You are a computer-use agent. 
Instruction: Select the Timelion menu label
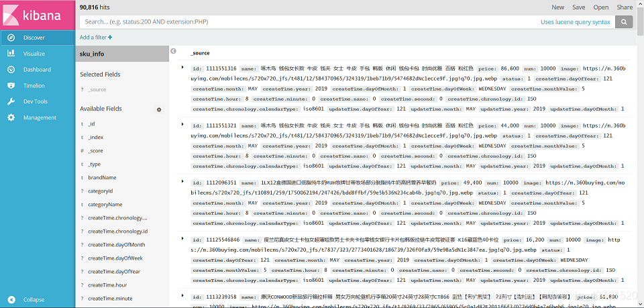click(x=34, y=86)
